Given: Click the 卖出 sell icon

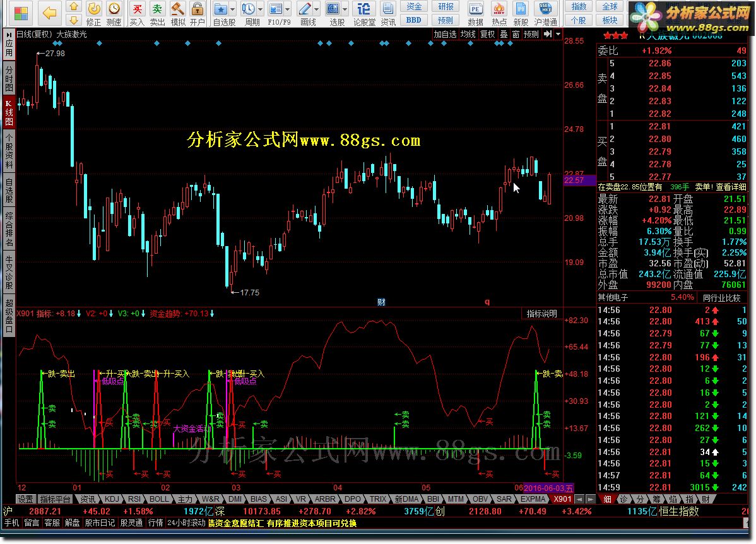Looking at the screenshot, I should [157, 13].
